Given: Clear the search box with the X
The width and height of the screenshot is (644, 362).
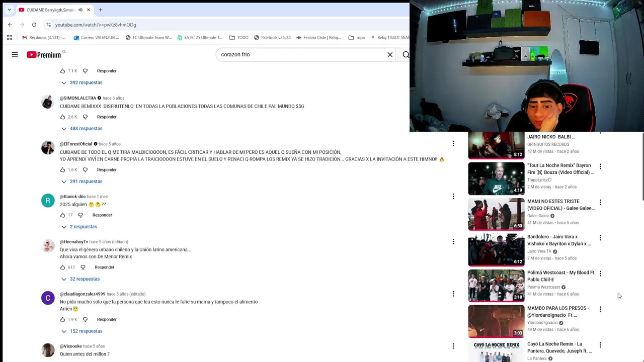Looking at the screenshot, I should point(390,54).
